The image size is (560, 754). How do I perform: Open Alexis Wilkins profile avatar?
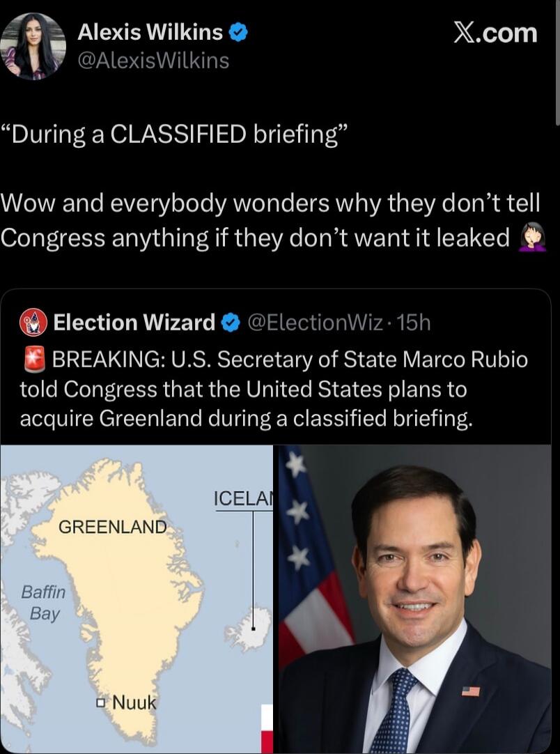33,47
